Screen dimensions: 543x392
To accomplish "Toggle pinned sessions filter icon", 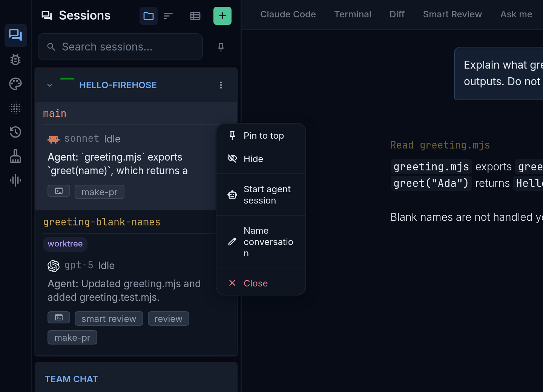I will pyautogui.click(x=221, y=47).
